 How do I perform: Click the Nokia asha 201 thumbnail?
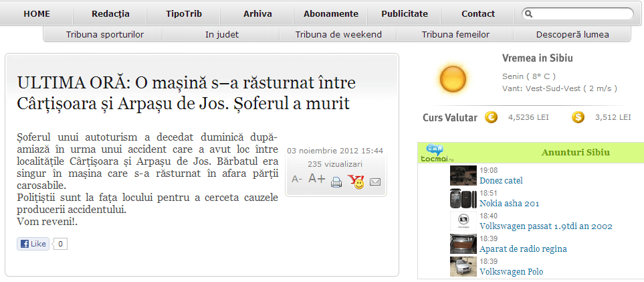[463, 199]
